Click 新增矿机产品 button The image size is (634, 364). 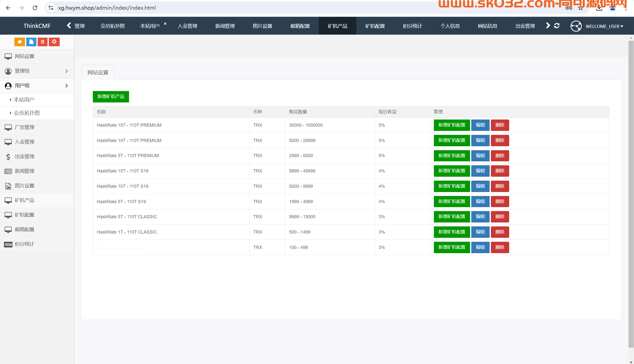coord(111,97)
